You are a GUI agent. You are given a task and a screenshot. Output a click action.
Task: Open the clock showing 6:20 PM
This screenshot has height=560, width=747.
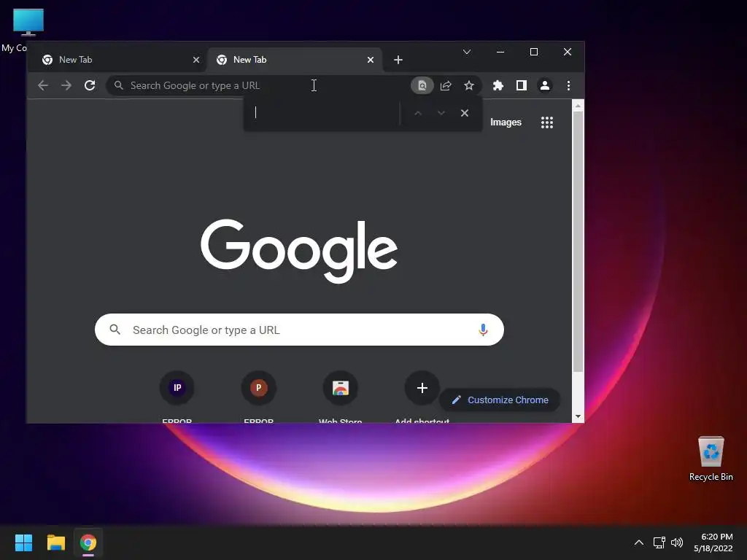[x=713, y=542]
